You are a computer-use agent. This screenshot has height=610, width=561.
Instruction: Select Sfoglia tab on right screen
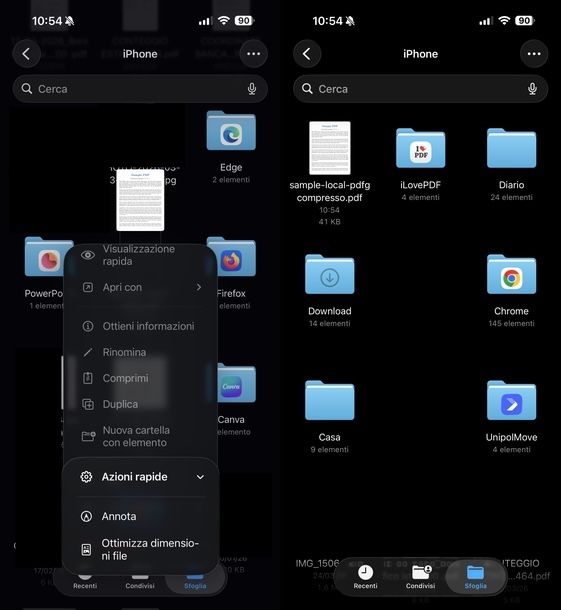475,577
